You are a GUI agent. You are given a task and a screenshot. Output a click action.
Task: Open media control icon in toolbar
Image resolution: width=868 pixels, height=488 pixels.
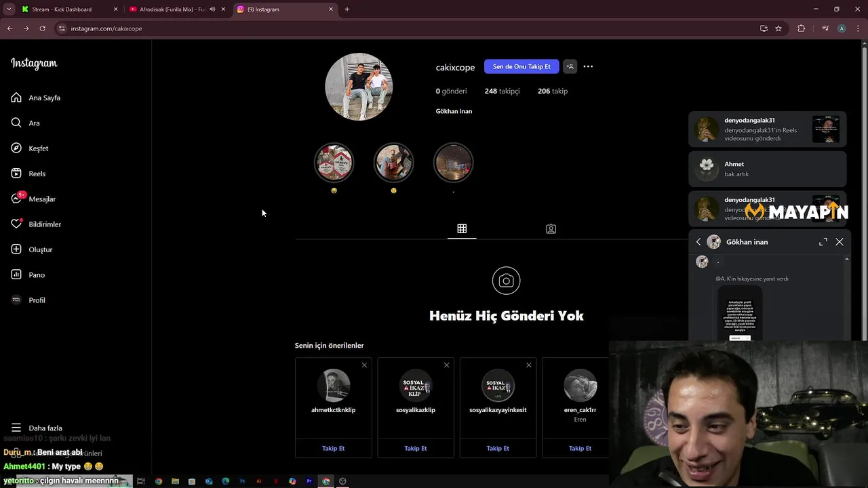(x=825, y=28)
